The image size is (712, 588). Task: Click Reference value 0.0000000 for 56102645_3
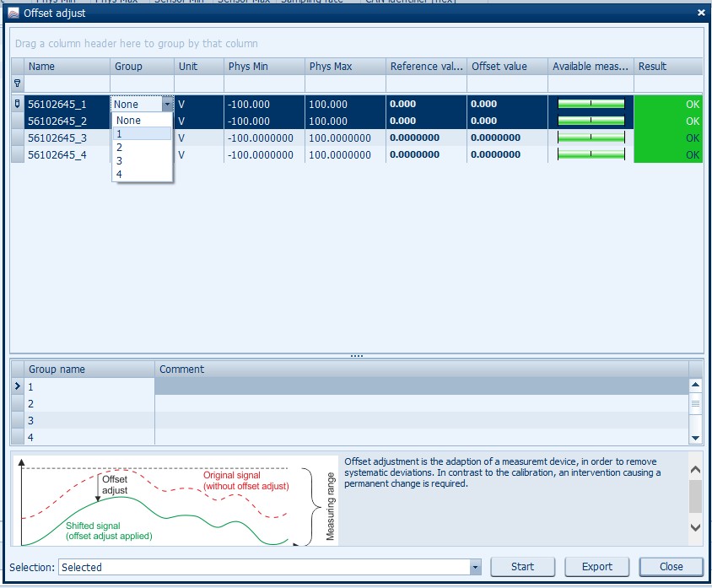point(414,138)
